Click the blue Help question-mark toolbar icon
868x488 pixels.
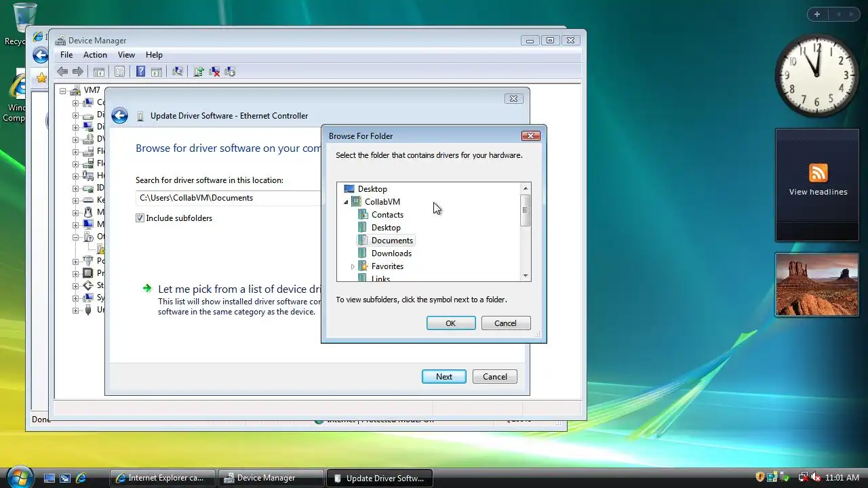pos(140,71)
